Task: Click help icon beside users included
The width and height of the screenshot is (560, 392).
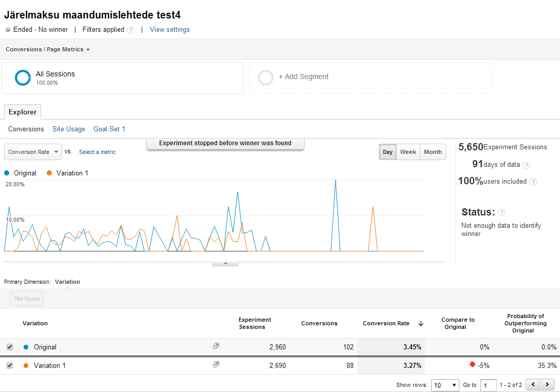Action: (x=533, y=182)
